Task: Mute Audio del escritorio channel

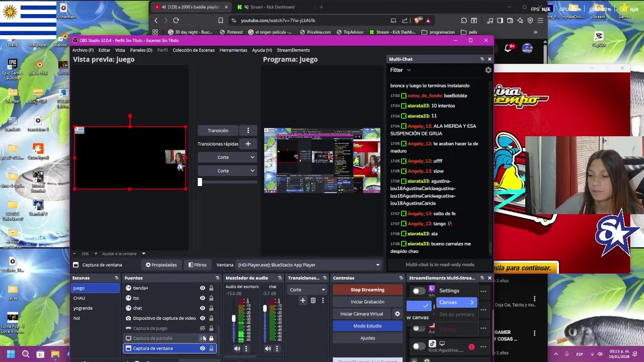Action: tap(237, 348)
